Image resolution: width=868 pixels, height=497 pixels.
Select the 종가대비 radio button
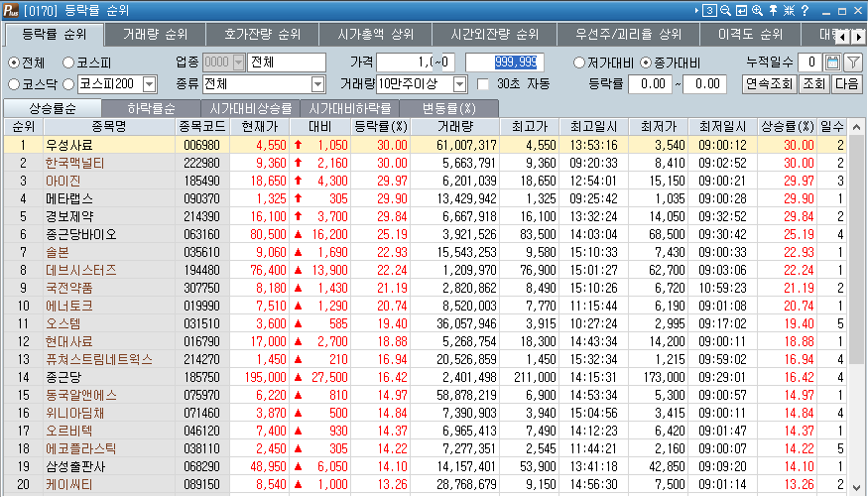(x=646, y=62)
